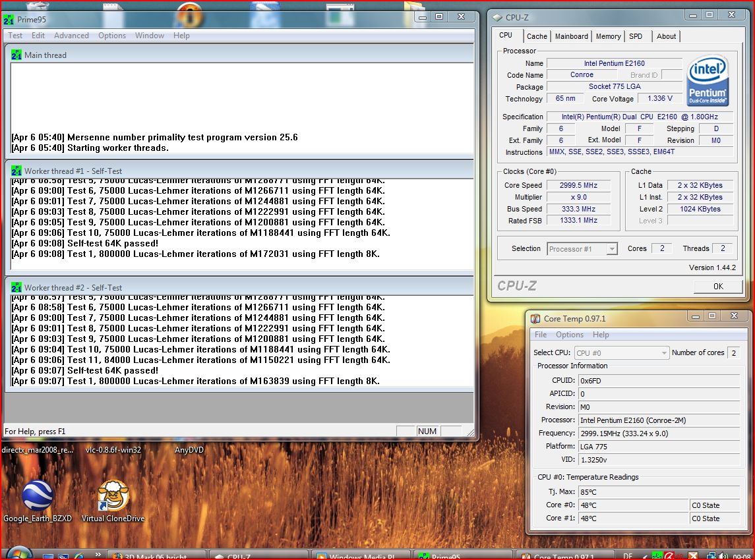Click the Main thread window icon
The height and width of the screenshot is (560, 755).
point(16,55)
